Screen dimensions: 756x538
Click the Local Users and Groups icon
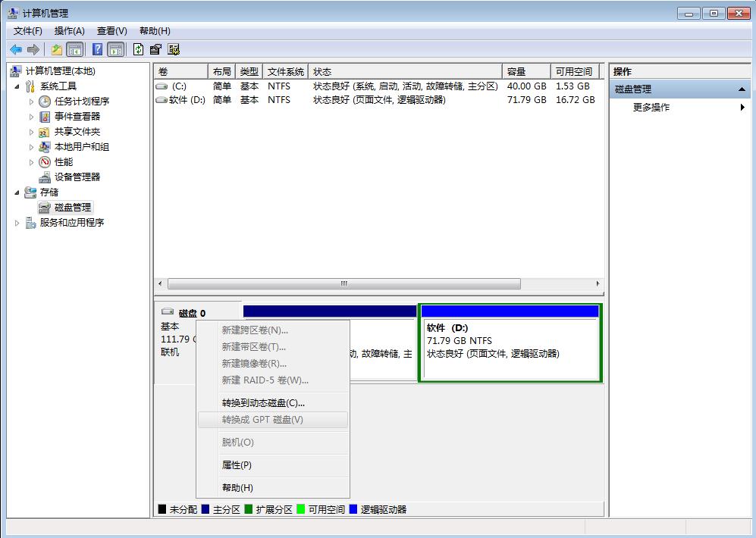44,147
